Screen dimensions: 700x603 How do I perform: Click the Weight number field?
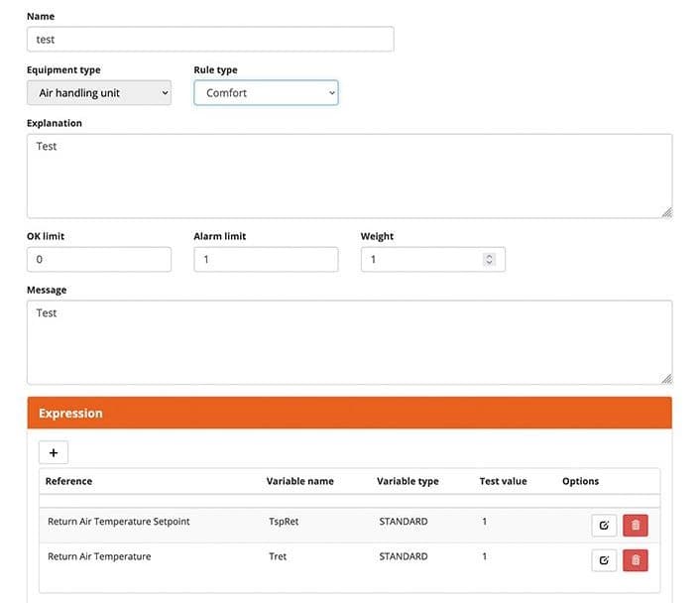click(433, 260)
